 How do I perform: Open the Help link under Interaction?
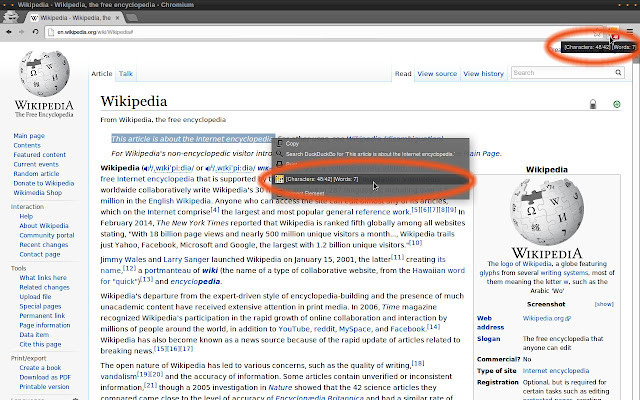(26, 216)
